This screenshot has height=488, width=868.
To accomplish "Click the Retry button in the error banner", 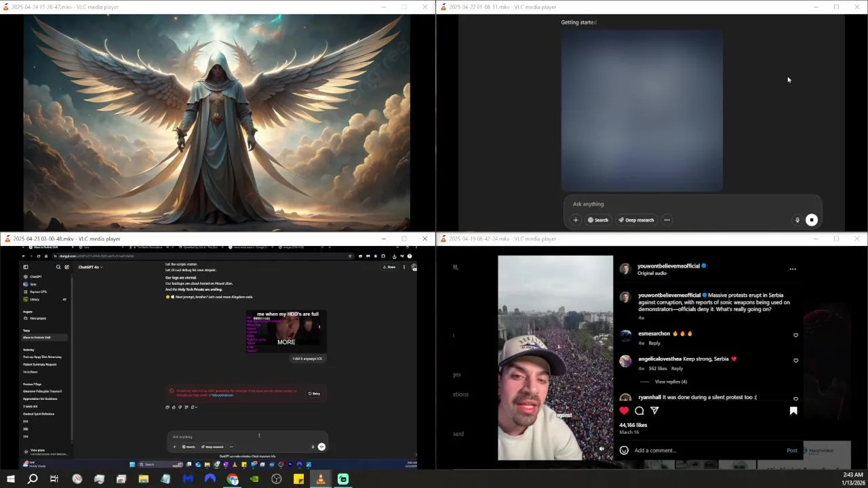I will pos(314,393).
